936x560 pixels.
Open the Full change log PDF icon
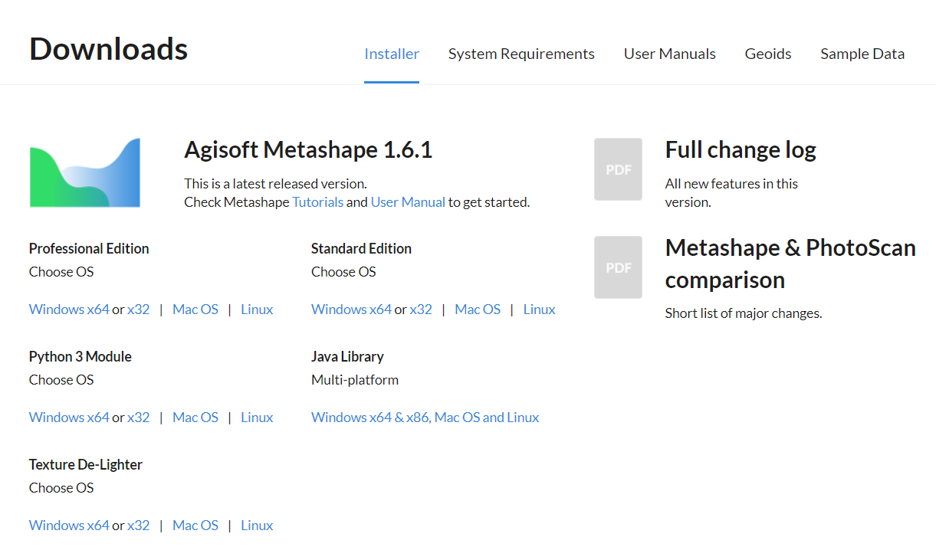pyautogui.click(x=618, y=169)
